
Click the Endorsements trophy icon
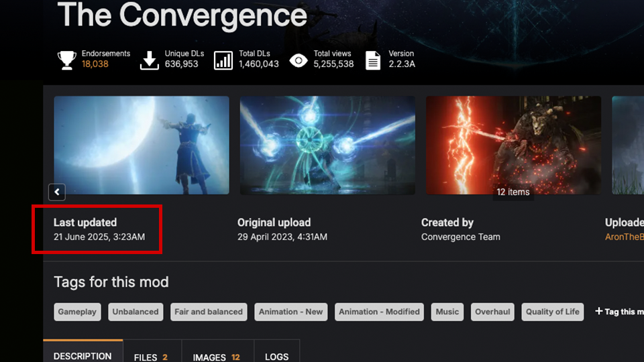coord(66,60)
